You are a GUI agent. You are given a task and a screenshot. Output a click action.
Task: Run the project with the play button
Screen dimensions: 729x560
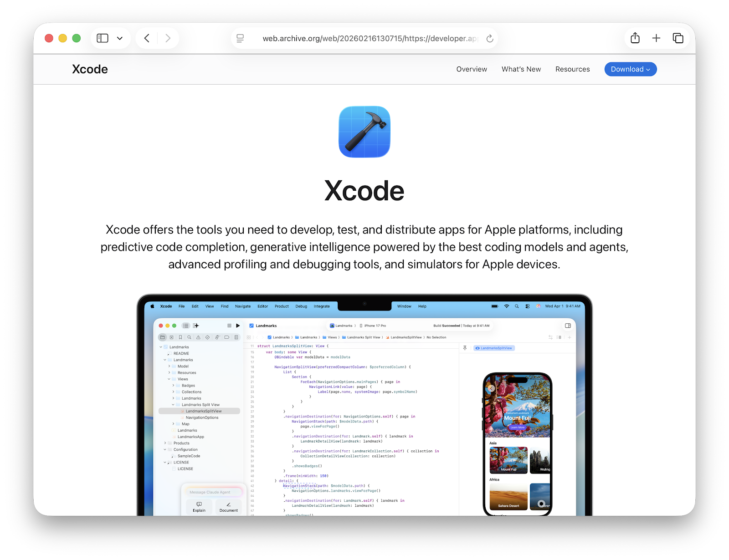click(238, 326)
